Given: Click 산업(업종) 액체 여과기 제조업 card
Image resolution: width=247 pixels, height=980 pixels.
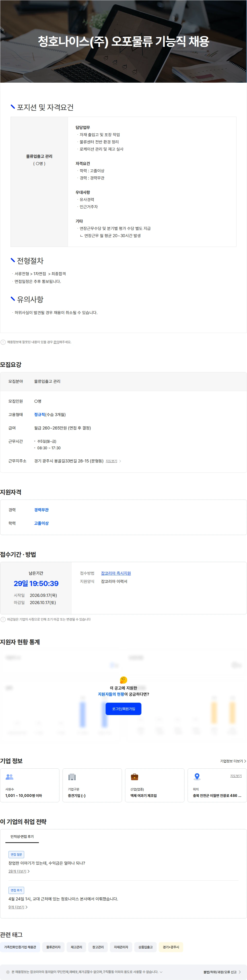Looking at the screenshot, I should click(155, 785).
